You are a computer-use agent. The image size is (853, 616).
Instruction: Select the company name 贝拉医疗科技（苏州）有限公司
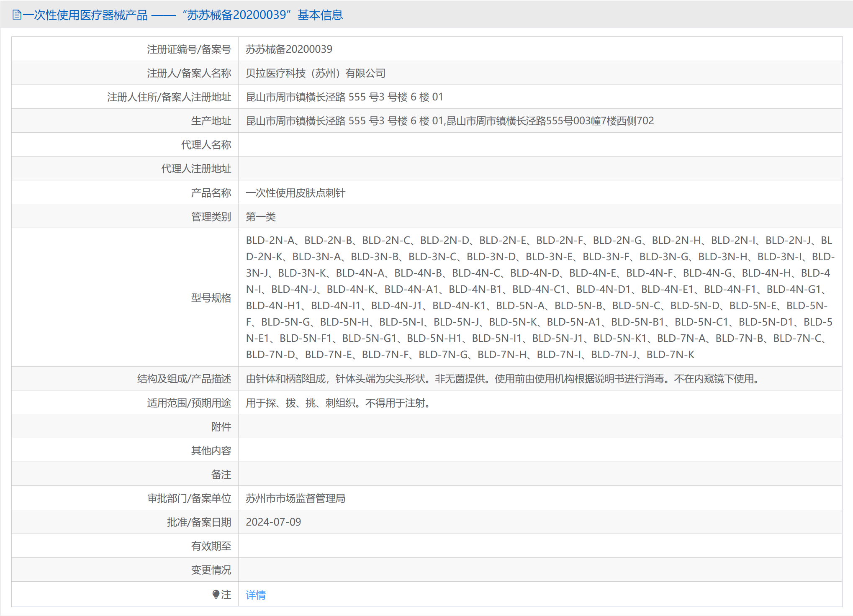click(x=315, y=73)
